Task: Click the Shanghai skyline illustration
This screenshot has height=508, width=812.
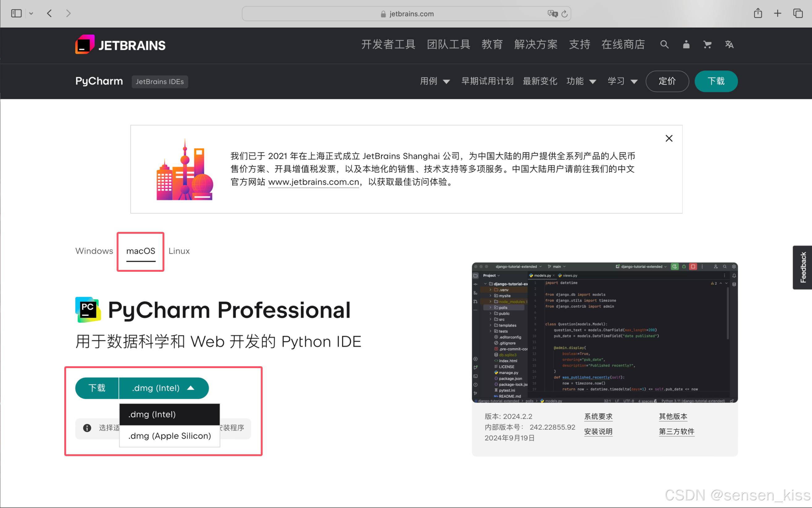Action: pyautogui.click(x=185, y=170)
